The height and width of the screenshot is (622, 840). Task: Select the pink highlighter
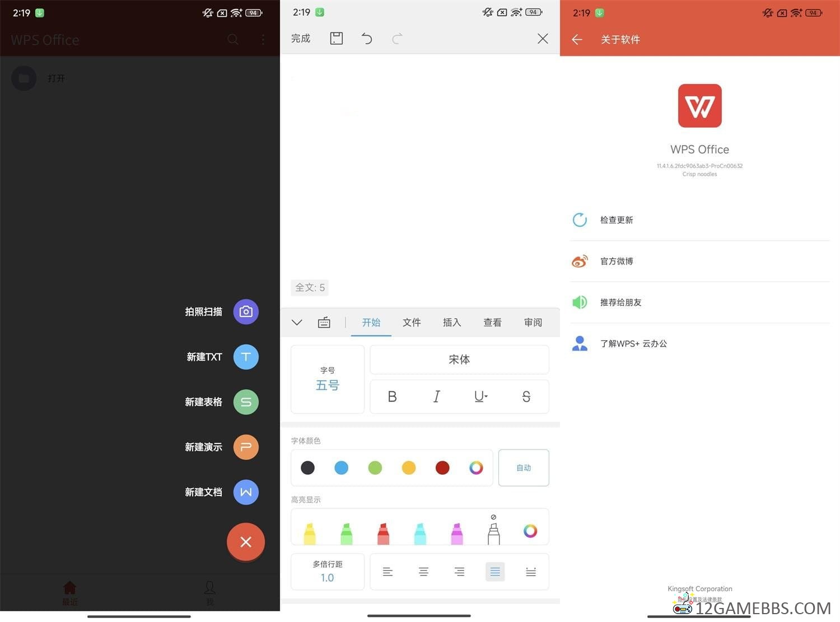point(457,534)
